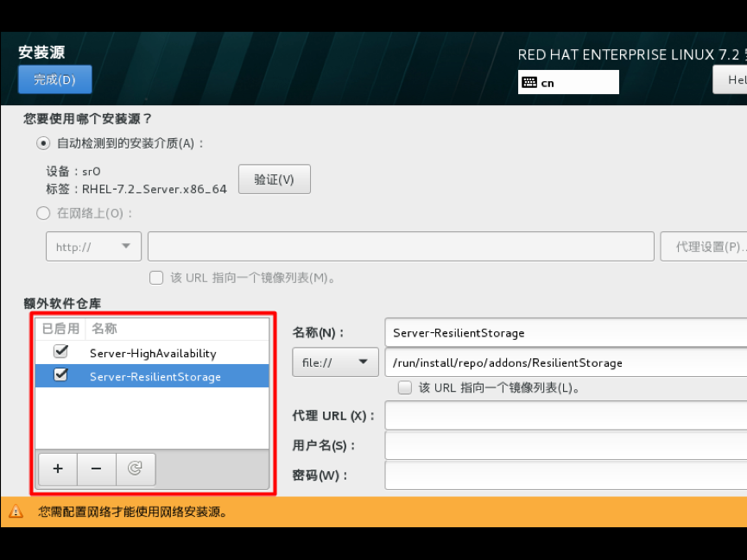Click the refresh repository list button
The width and height of the screenshot is (747, 560).
pos(136,469)
